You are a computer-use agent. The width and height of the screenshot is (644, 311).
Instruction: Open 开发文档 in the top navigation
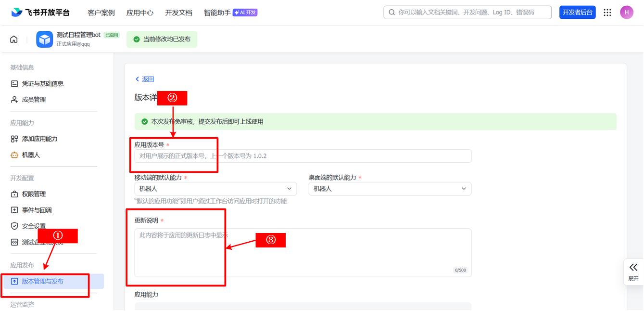(178, 13)
